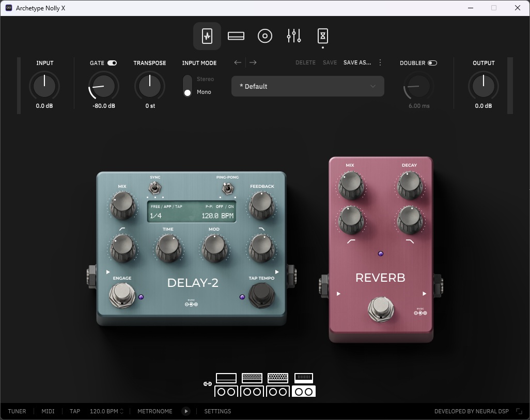Click the Delay-2 LCD display showing 1/4
The height and width of the screenshot is (420, 530).
(x=192, y=212)
